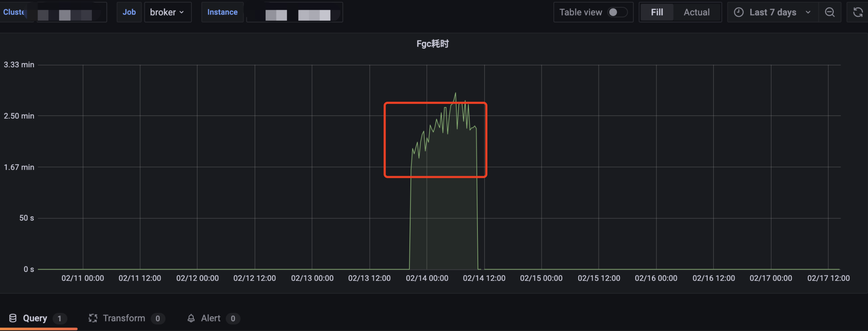The height and width of the screenshot is (331, 868).
Task: Click the 02/16 12:00 x-axis label
Action: (x=713, y=278)
